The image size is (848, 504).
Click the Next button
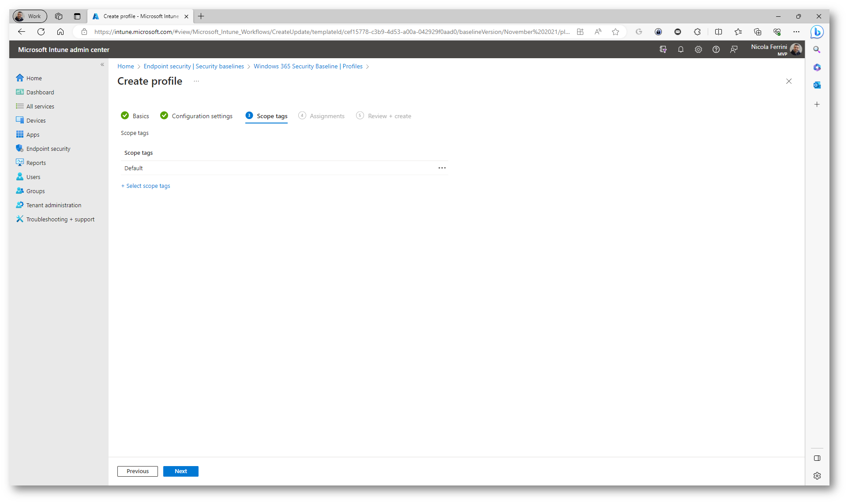181,471
